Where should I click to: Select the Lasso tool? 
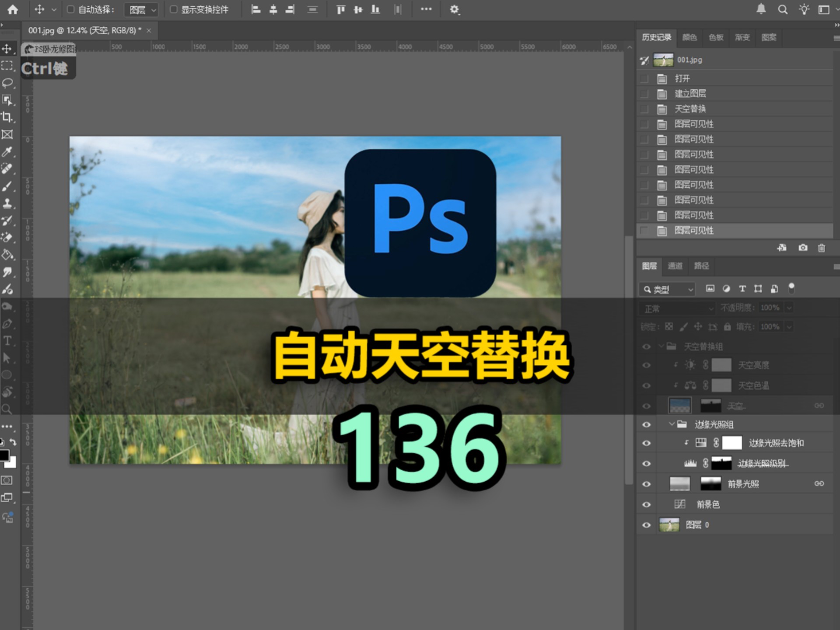tap(7, 83)
